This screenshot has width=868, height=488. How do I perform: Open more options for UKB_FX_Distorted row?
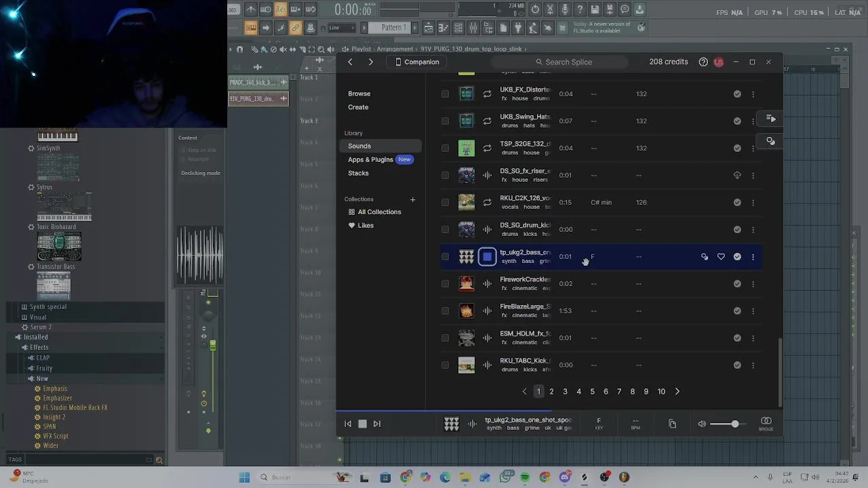tap(753, 94)
